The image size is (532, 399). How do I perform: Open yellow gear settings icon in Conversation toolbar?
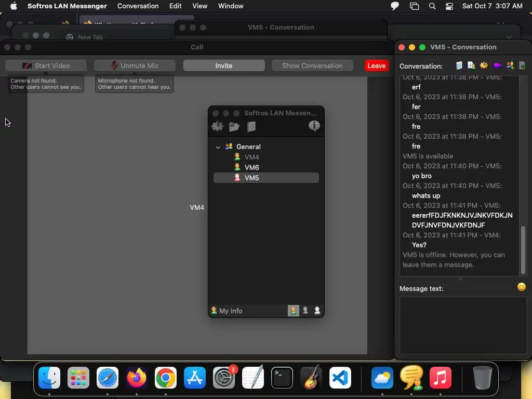[x=484, y=65]
